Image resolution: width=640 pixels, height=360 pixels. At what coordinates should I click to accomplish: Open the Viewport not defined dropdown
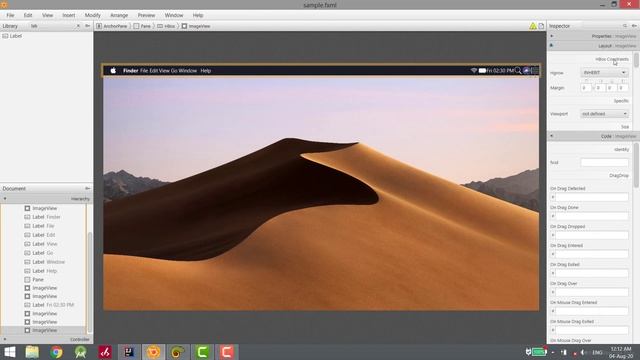coord(604,114)
